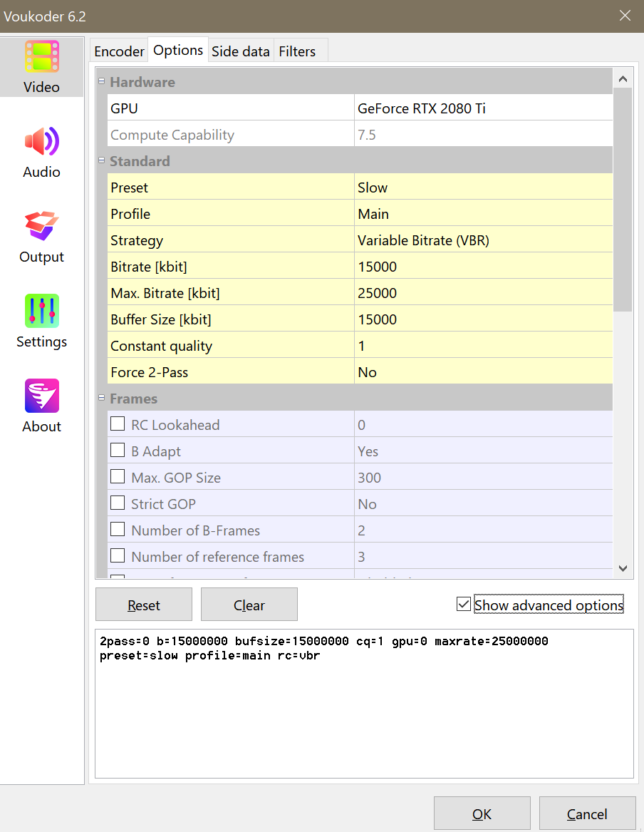This screenshot has width=644, height=832.
Task: Enable the RC Lookahead checkbox
Action: [x=118, y=425]
